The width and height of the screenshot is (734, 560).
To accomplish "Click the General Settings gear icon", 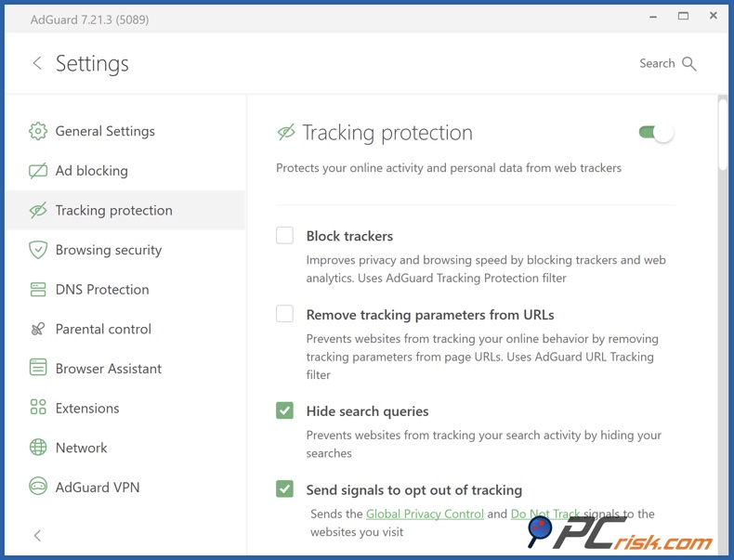I will 38,131.
